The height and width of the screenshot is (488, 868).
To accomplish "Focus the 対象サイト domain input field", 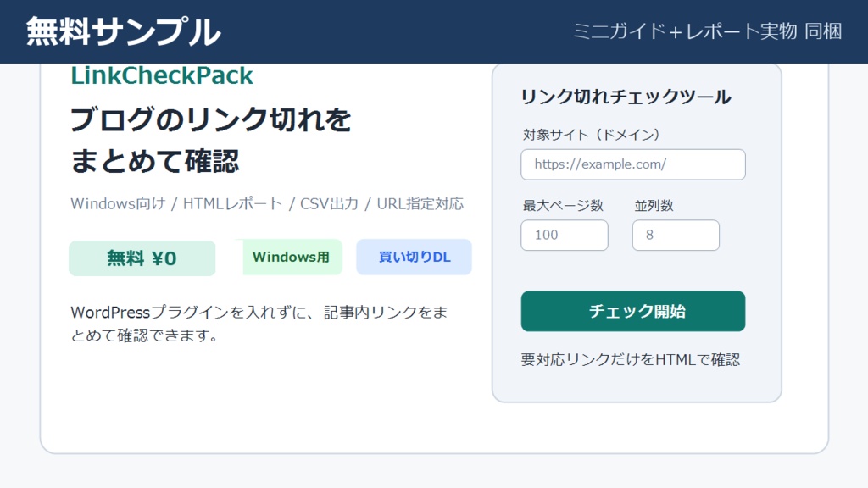I will pyautogui.click(x=632, y=164).
